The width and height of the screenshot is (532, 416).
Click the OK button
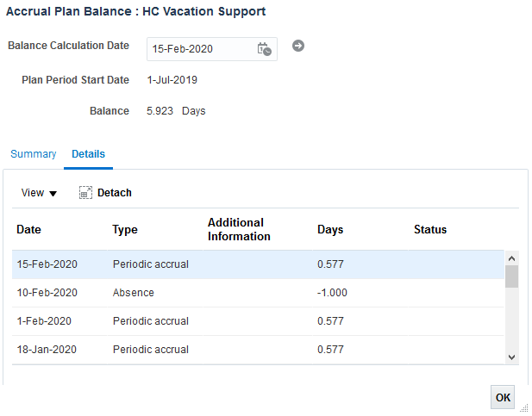click(x=503, y=397)
